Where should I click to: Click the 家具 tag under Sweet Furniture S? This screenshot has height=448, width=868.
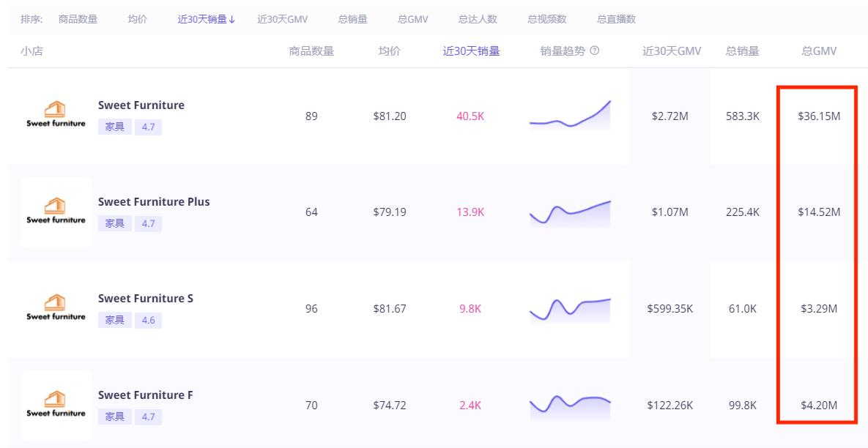pos(115,321)
